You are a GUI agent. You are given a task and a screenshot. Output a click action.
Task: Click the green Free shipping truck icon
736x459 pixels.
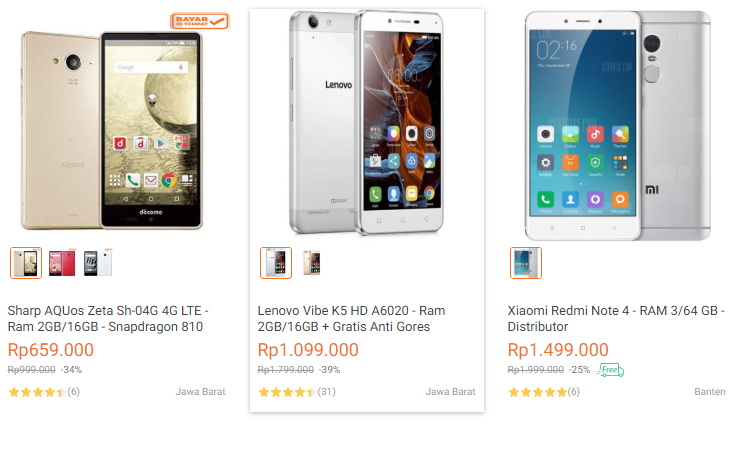(610, 370)
